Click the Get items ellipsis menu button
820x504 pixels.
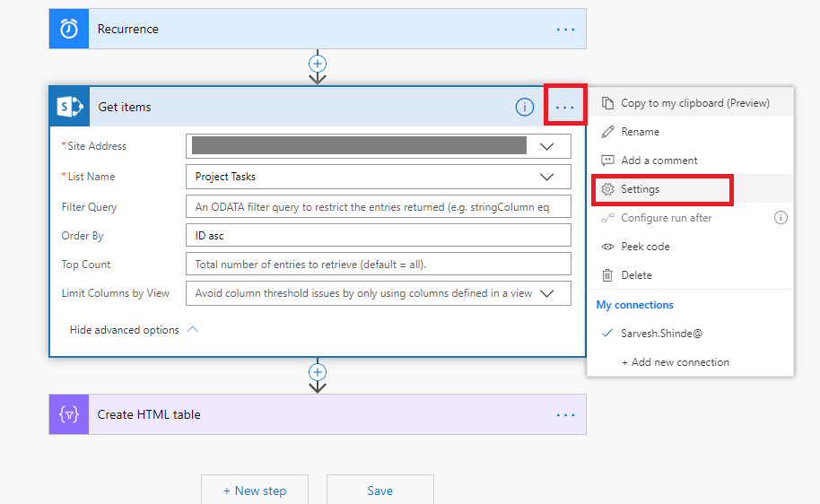coord(565,107)
